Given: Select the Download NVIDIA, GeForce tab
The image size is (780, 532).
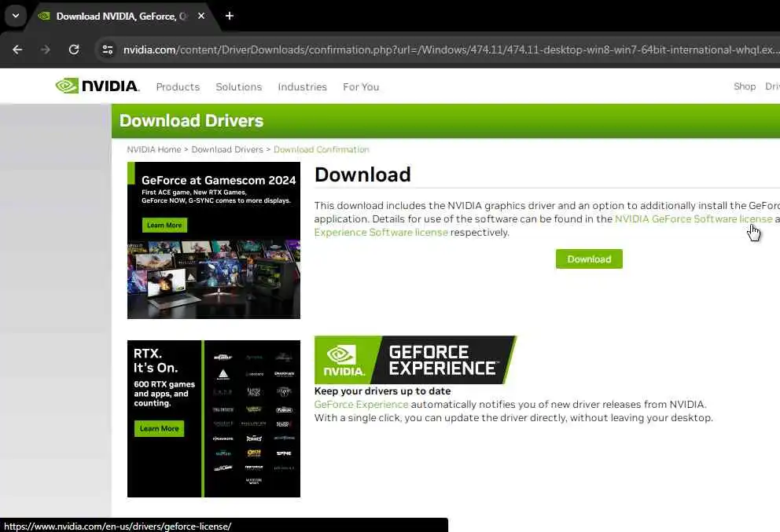Looking at the screenshot, I should (122, 16).
